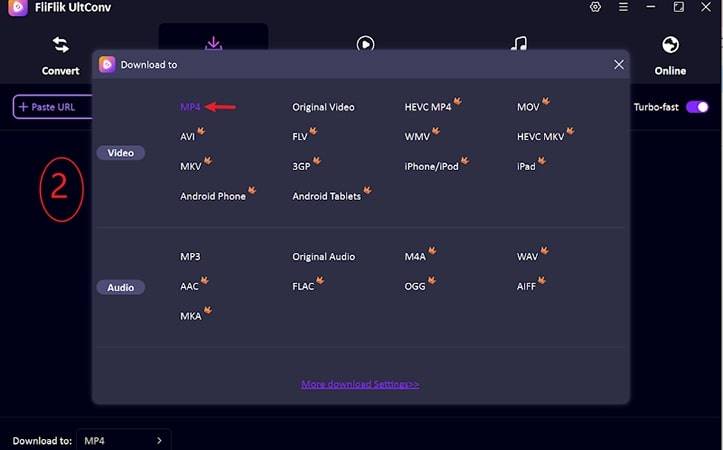Select the MP3 audio format

click(190, 256)
